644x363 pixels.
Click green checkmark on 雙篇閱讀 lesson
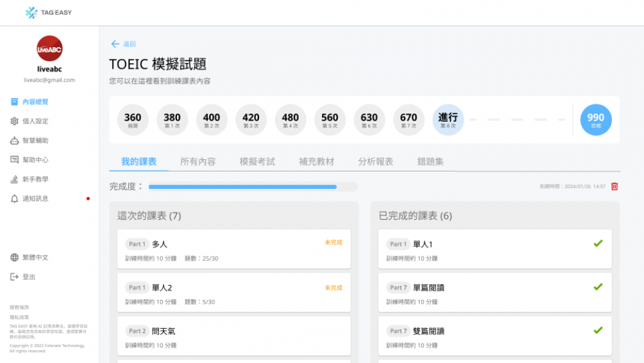click(598, 330)
